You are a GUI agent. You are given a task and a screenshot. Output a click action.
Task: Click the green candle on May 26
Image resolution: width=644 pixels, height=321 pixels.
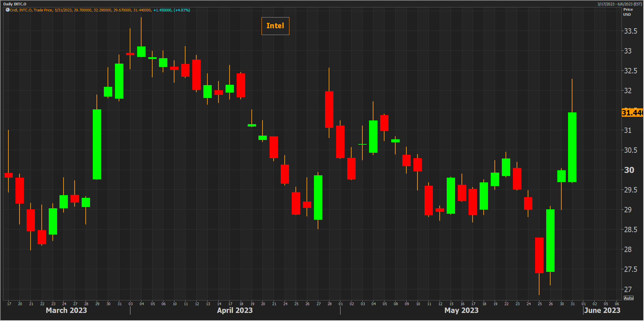coord(550,240)
